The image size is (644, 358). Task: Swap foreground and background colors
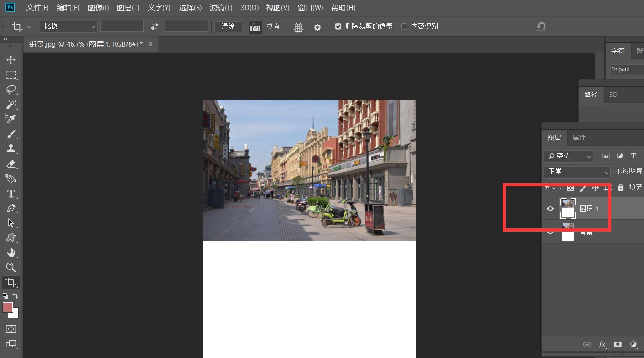[16, 296]
